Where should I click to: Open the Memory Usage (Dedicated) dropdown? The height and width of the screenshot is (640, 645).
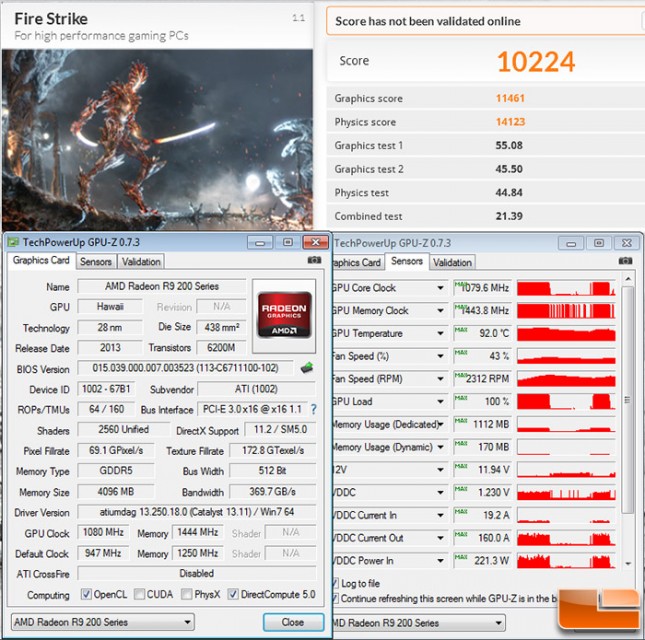click(441, 424)
